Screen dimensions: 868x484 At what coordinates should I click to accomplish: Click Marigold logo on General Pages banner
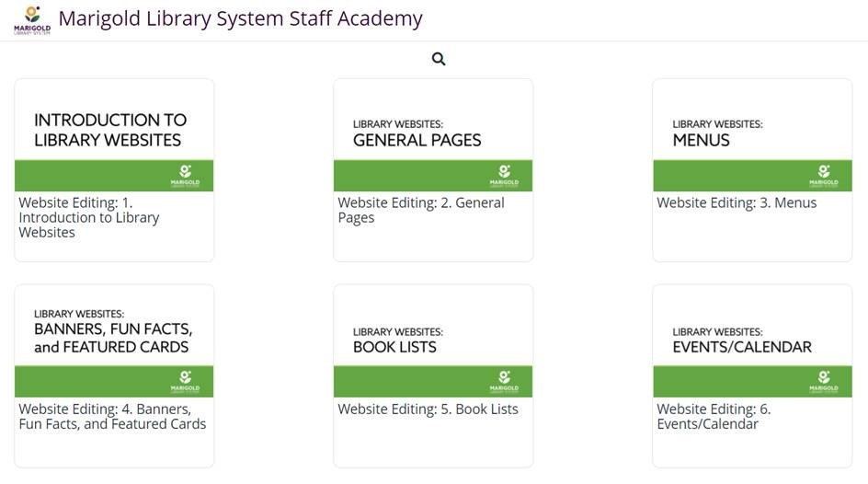pos(505,176)
